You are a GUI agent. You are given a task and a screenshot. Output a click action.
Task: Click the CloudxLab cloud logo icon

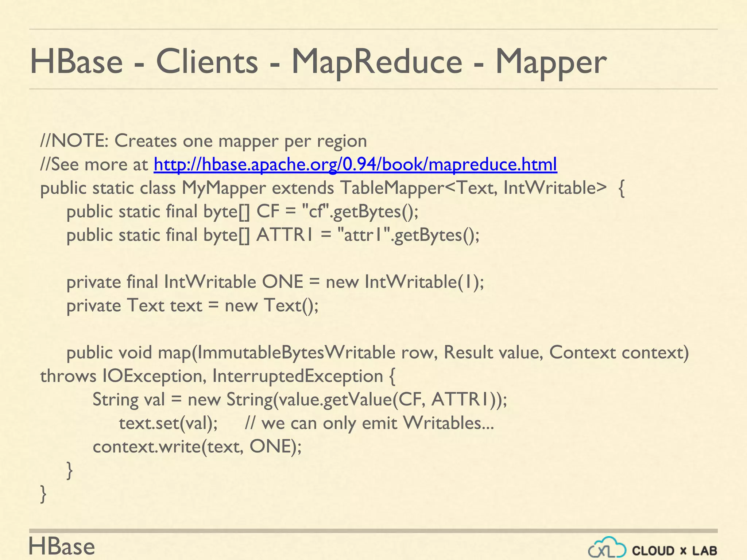(607, 547)
